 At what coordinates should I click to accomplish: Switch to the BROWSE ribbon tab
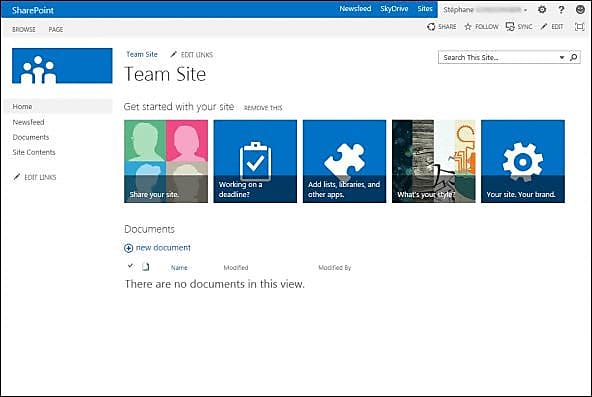point(23,29)
